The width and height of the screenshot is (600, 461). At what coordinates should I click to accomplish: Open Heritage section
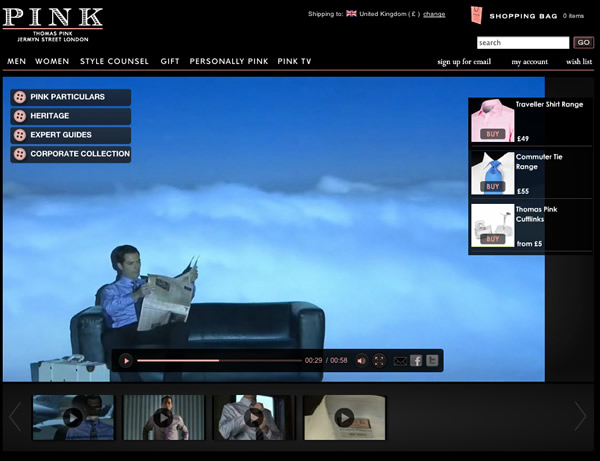71,116
